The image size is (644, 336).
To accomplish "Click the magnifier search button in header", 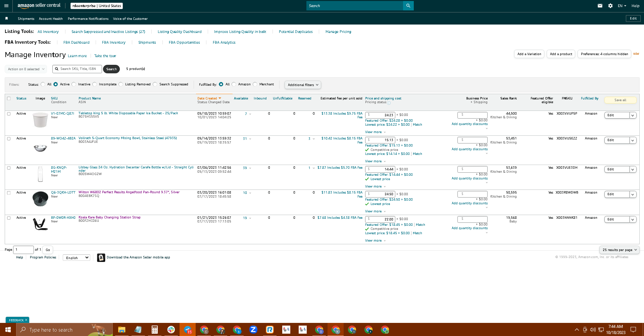I will [408, 6].
